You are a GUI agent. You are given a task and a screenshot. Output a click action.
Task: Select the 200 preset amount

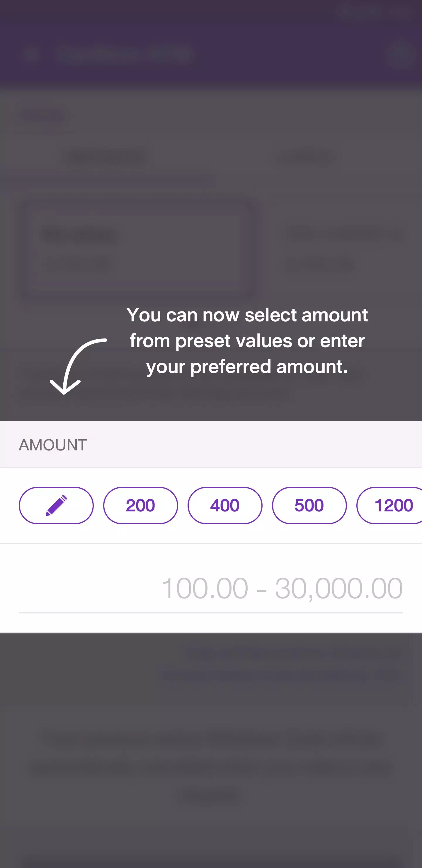click(x=140, y=505)
